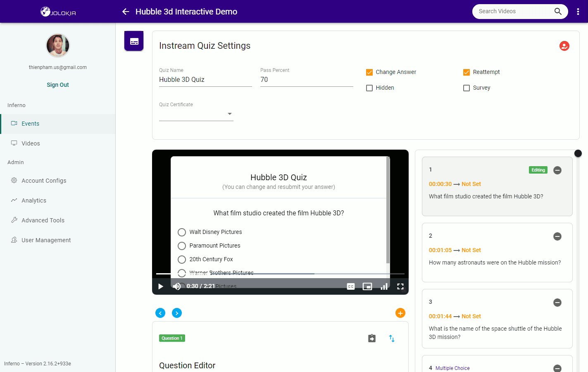
Task: Go back using the header arrow
Action: pyautogui.click(x=126, y=12)
